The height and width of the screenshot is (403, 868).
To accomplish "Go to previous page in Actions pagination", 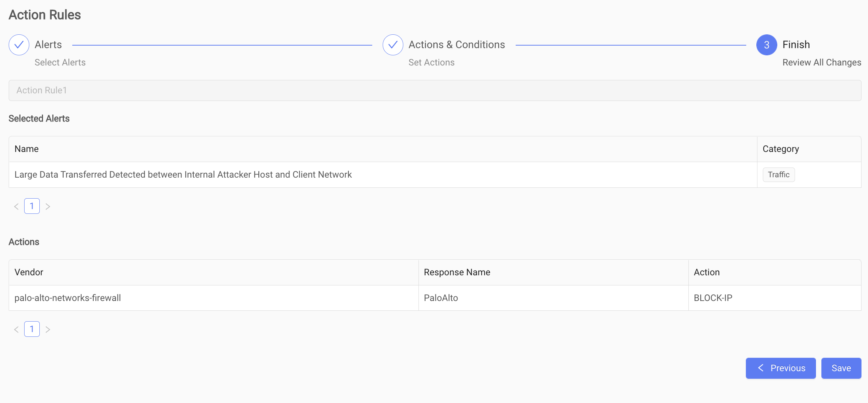I will tap(16, 329).
